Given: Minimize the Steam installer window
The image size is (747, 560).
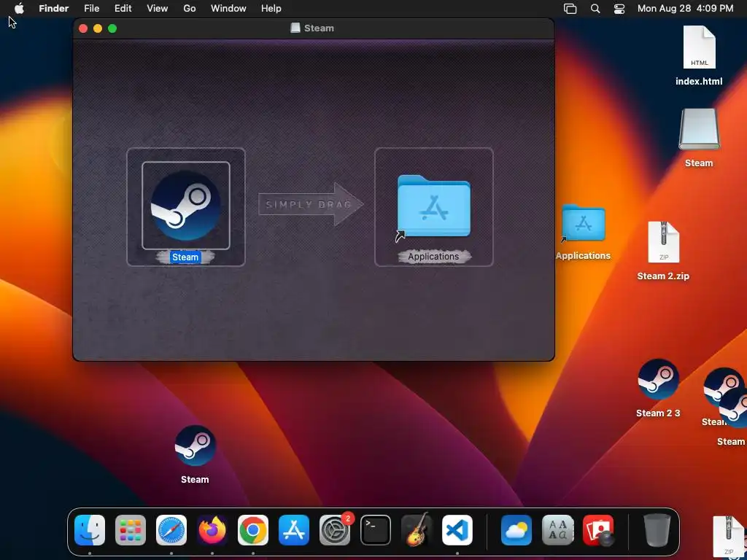Looking at the screenshot, I should coord(98,28).
